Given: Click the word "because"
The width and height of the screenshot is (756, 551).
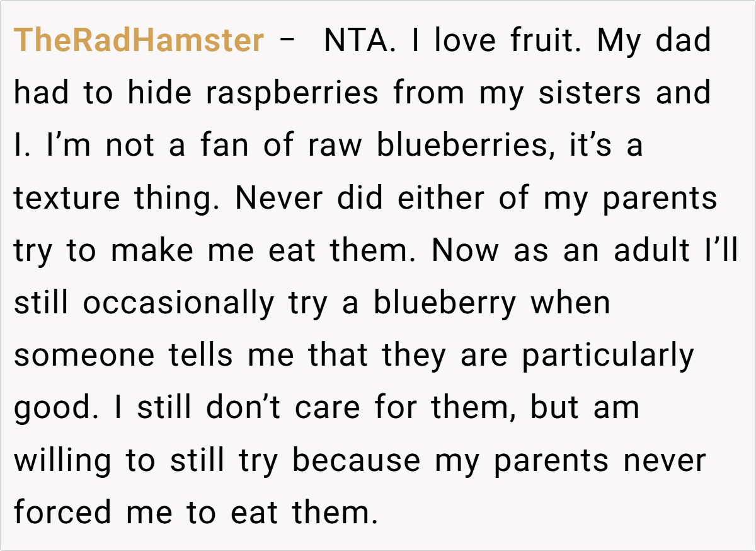Looking at the screenshot, I should tap(356, 460).
